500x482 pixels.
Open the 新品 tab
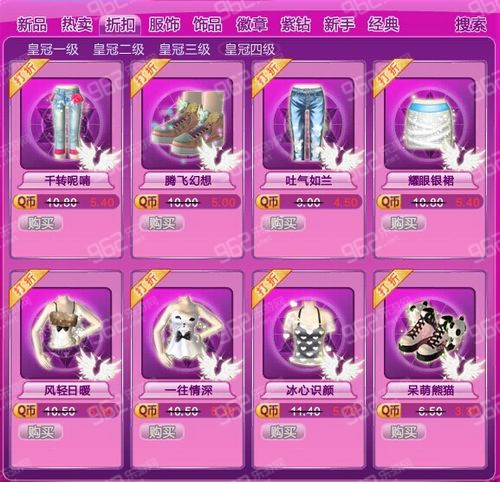(x=32, y=25)
